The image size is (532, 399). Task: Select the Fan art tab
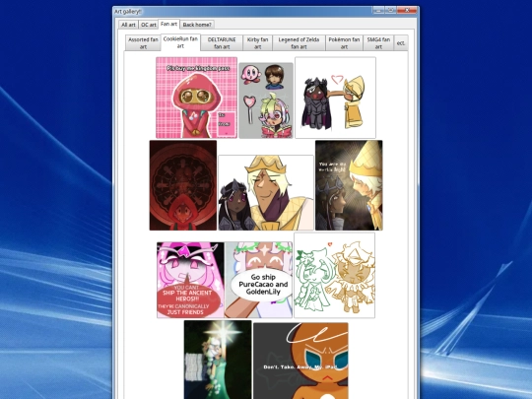169,24
